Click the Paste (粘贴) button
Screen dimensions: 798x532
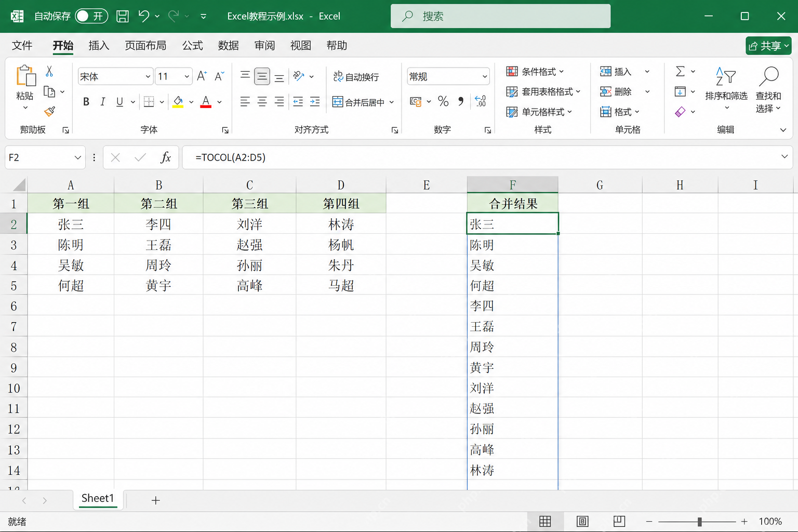25,87
